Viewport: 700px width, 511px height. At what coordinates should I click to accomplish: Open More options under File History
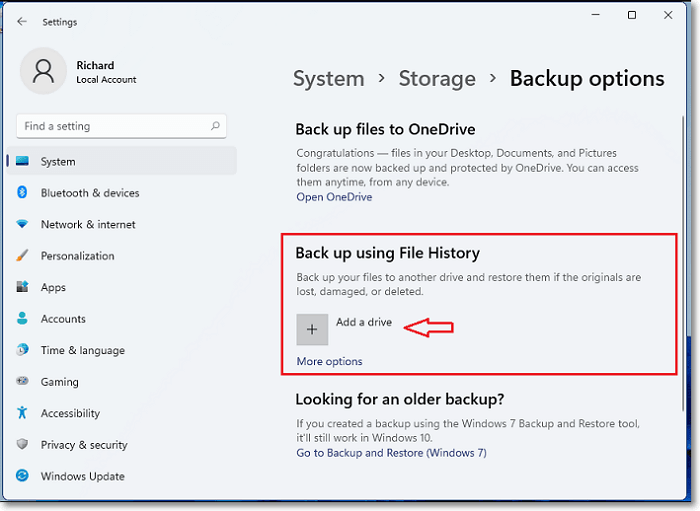(x=329, y=362)
